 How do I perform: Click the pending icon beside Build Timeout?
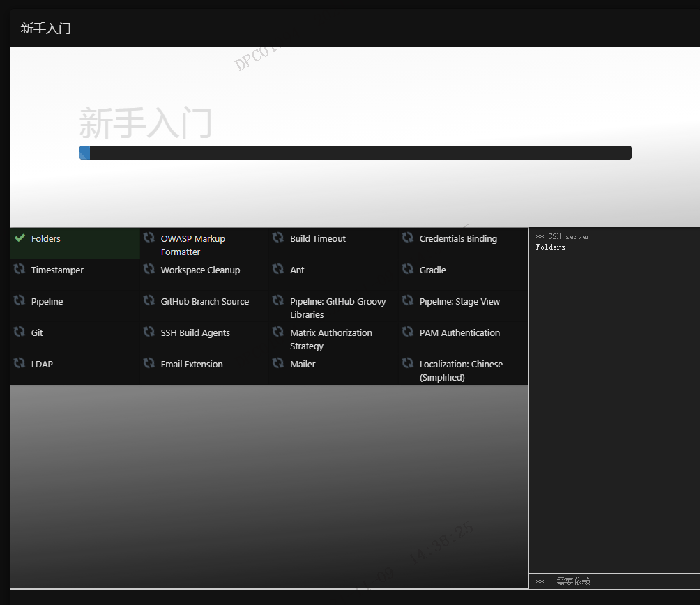278,238
